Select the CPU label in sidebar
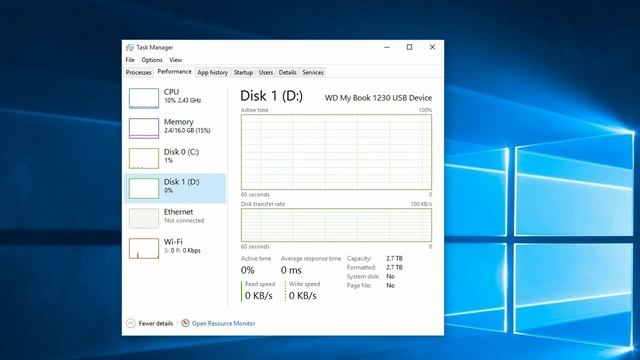 coord(171,92)
